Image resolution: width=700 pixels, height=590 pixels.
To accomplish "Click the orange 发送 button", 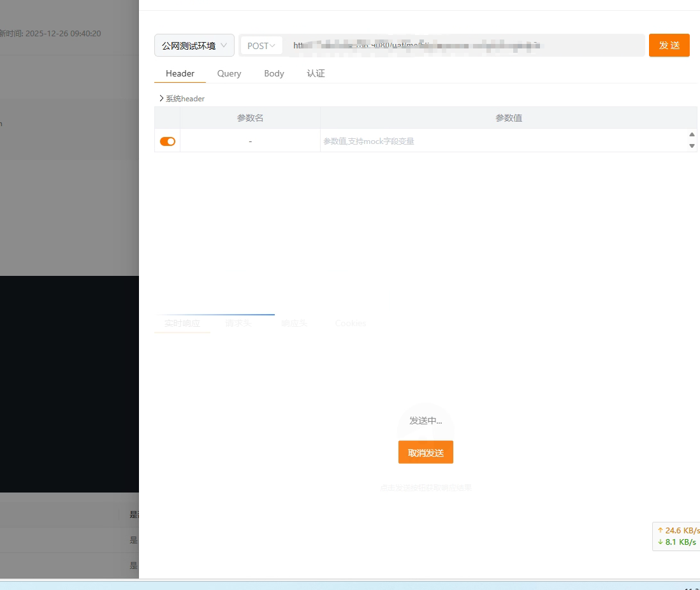I will [669, 45].
